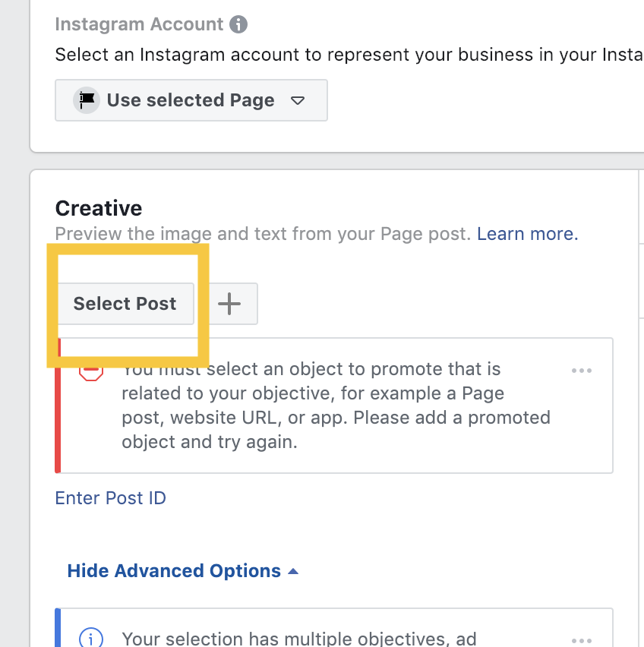This screenshot has width=644, height=647.
Task: Click the dropdown arrow beside Use selected Page
Action: point(298,100)
